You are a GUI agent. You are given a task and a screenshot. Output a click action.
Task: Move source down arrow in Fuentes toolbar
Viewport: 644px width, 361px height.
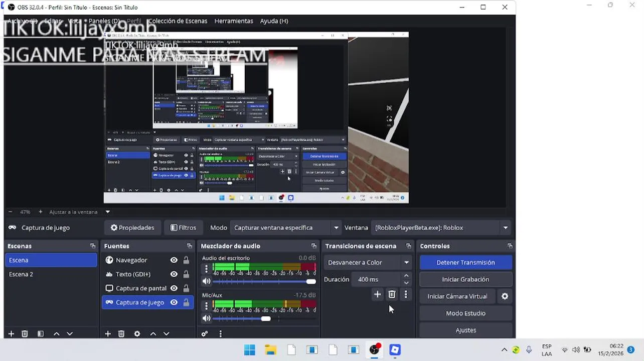166,334
